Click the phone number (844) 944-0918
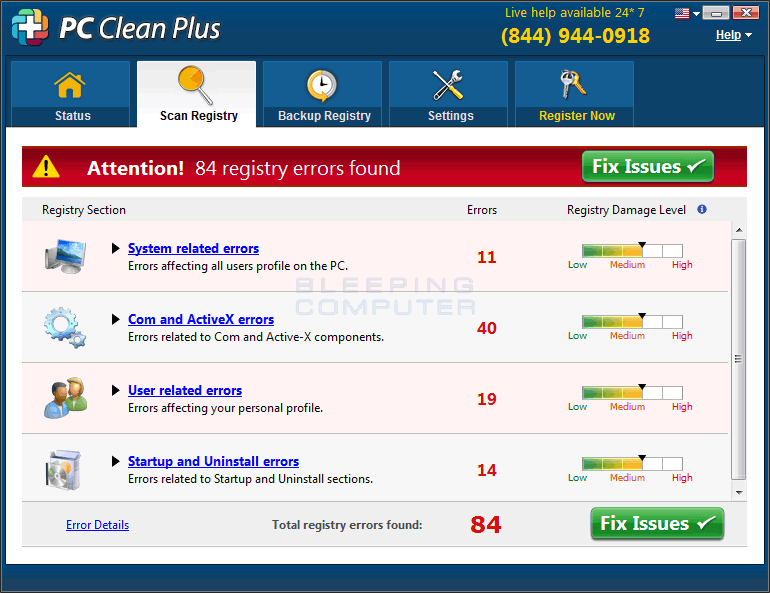770x593 pixels. point(575,36)
